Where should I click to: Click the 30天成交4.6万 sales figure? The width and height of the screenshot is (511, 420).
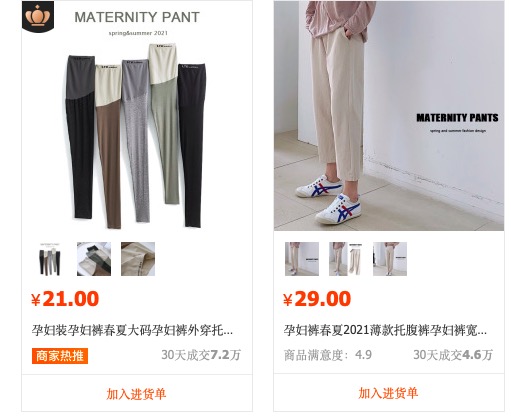click(453, 355)
